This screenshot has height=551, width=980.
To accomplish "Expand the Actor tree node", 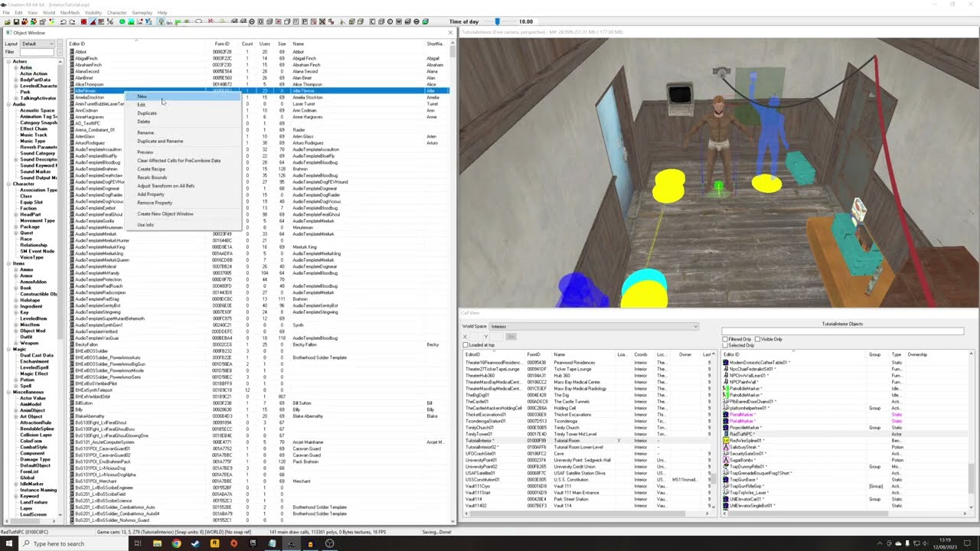I will pos(16,67).
